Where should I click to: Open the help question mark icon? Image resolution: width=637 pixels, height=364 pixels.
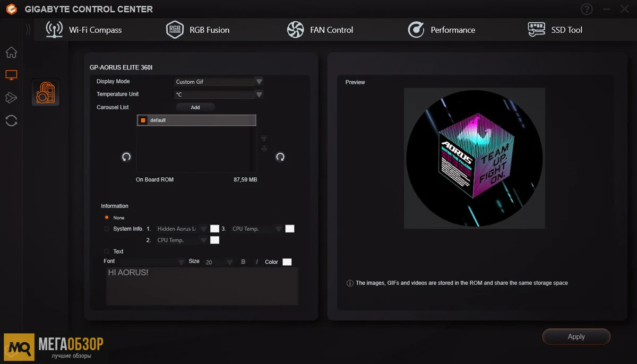click(x=587, y=9)
